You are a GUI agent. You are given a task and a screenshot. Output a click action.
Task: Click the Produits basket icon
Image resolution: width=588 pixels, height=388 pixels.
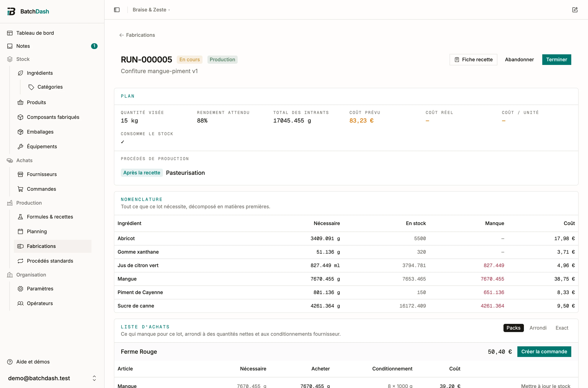[21, 103]
